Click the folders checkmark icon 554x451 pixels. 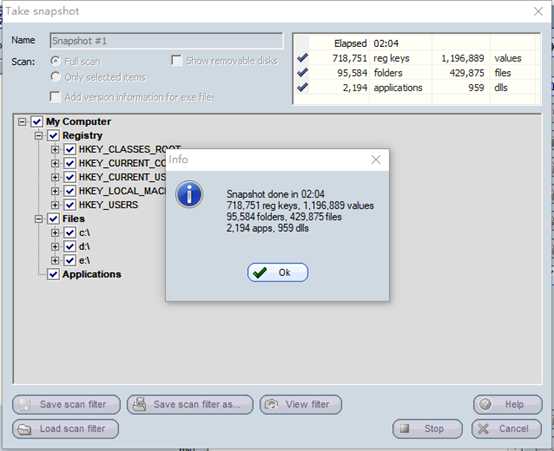click(302, 72)
